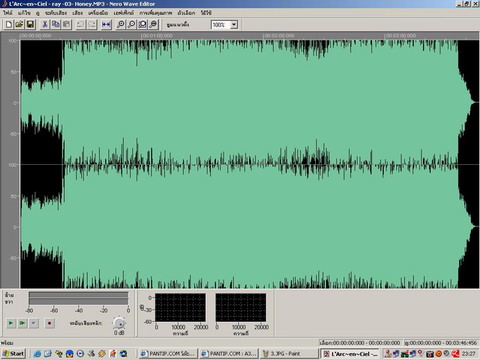Start playback with the green Play button
This screenshot has width=480, height=360.
click(x=11, y=323)
